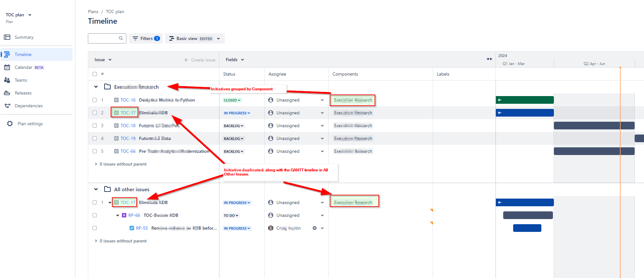Check the box for RP-66 row
Image resolution: width=644 pixels, height=278 pixels.
95,215
